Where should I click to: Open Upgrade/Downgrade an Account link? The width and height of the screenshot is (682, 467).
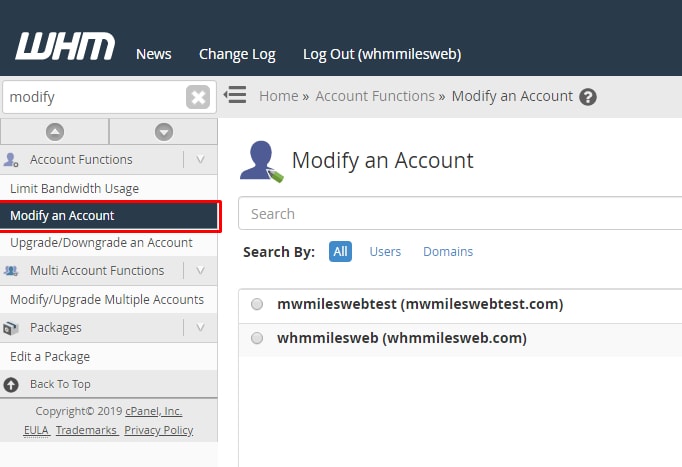[101, 243]
